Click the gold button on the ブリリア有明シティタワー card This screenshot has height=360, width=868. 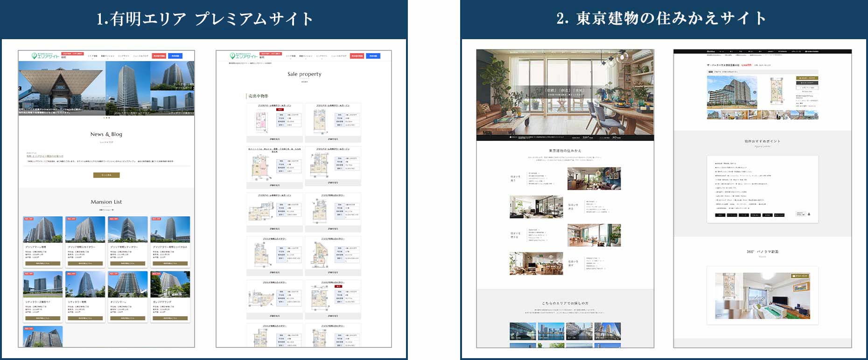127,263
